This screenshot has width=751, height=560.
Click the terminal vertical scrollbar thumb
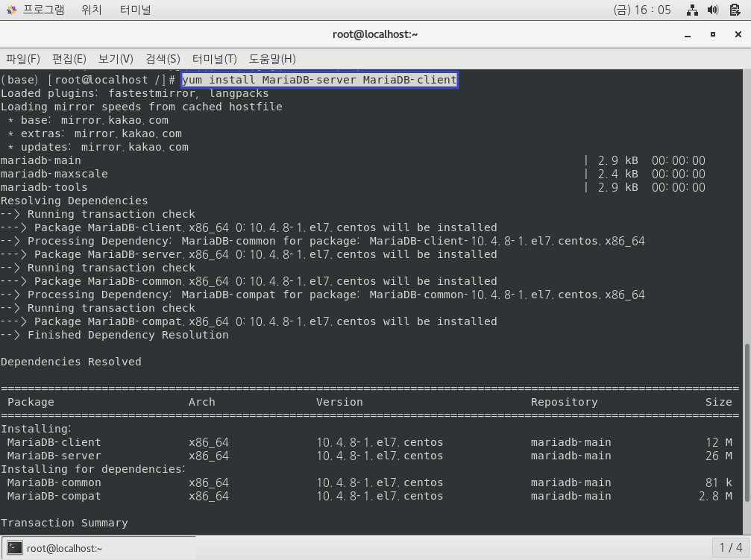pos(747,423)
